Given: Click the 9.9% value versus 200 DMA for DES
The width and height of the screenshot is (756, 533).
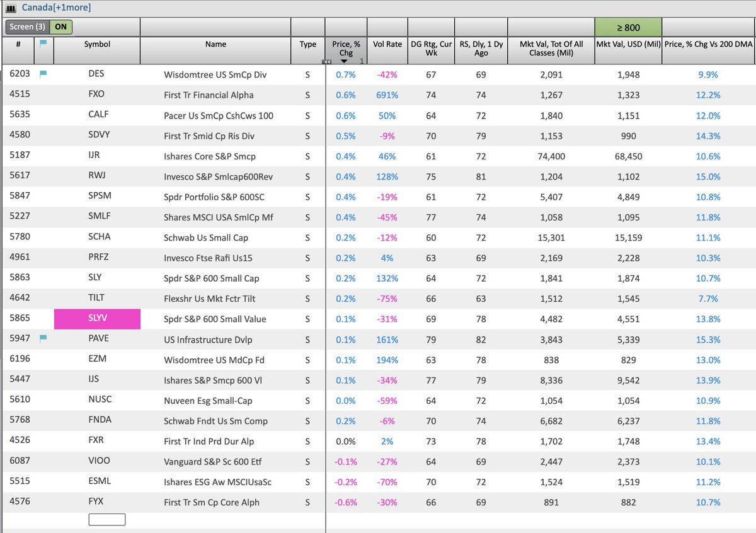Looking at the screenshot, I should pos(708,74).
